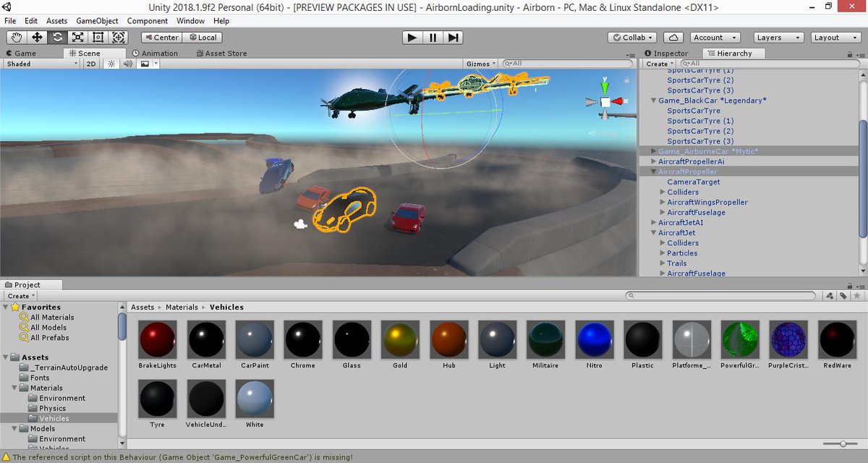Click the scene orientation gizmo cube

[x=605, y=102]
